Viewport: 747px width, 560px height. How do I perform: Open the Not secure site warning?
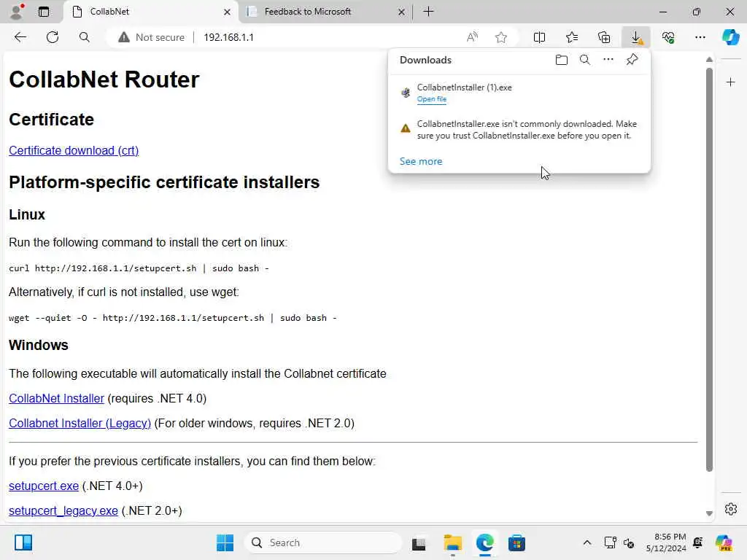[151, 37]
